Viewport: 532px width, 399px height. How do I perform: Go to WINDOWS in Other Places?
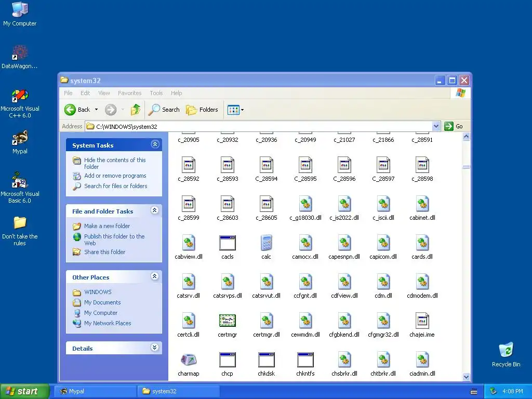point(98,292)
